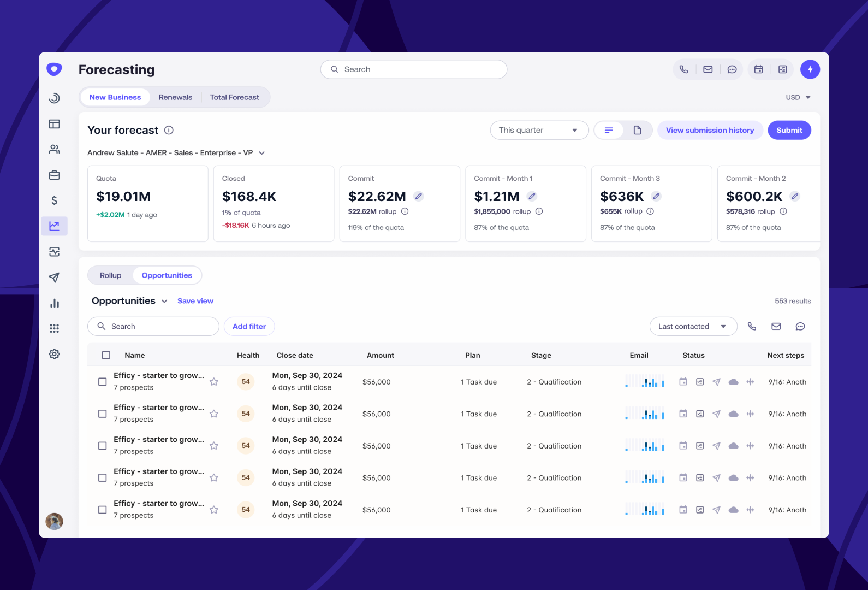Check the last Efficy opportunity row checkbox
The width and height of the screenshot is (868, 590).
102,510
